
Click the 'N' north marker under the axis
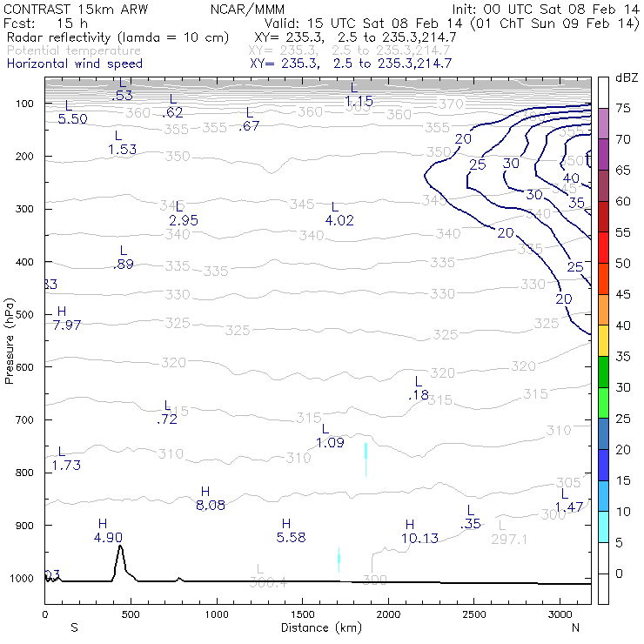575,627
